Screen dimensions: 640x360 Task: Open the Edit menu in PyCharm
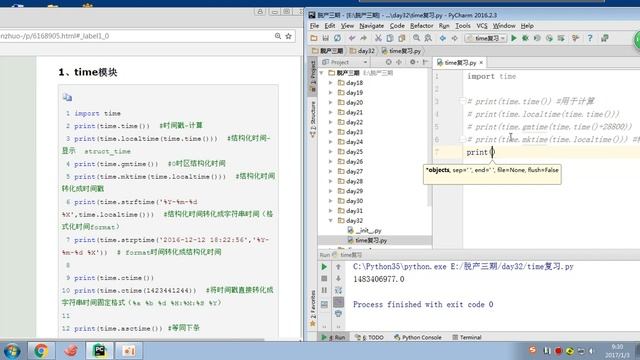(x=330, y=26)
